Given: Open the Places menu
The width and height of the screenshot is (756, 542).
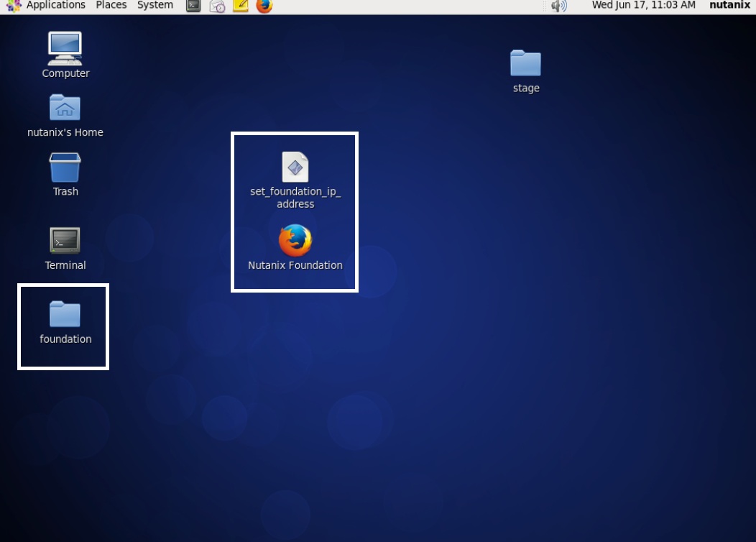Looking at the screenshot, I should (x=111, y=5).
